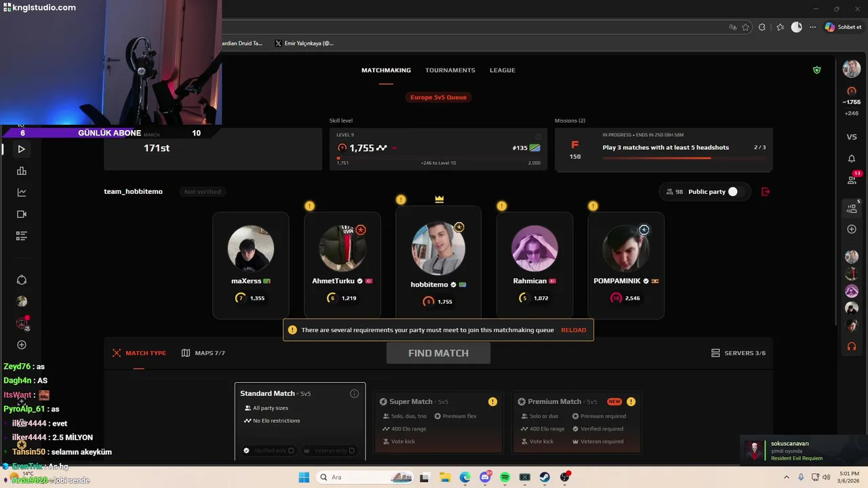Check the Veteran only checkbox

[x=351, y=451]
